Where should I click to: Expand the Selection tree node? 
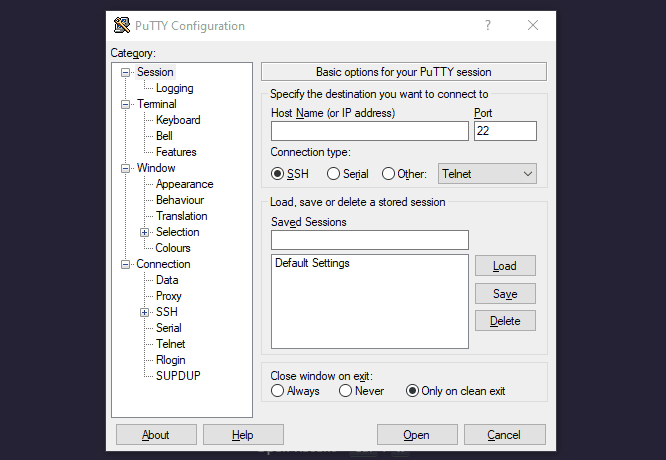pos(144,232)
